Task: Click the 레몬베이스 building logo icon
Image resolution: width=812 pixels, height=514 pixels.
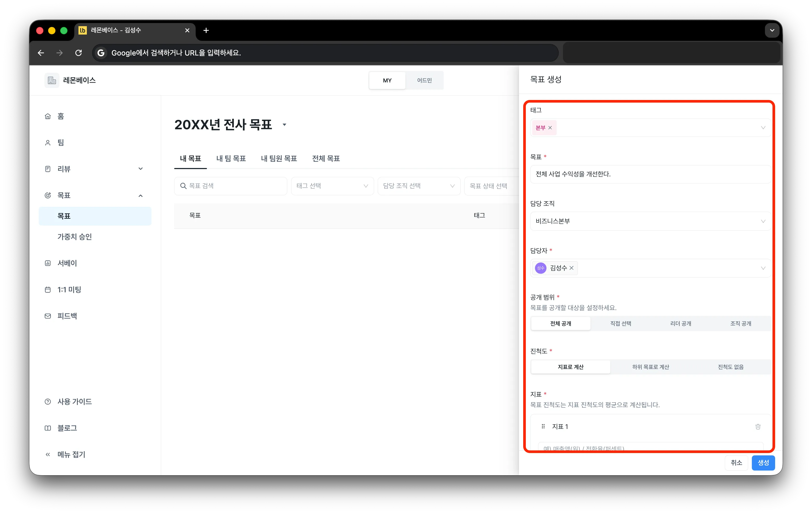Action: [x=52, y=80]
